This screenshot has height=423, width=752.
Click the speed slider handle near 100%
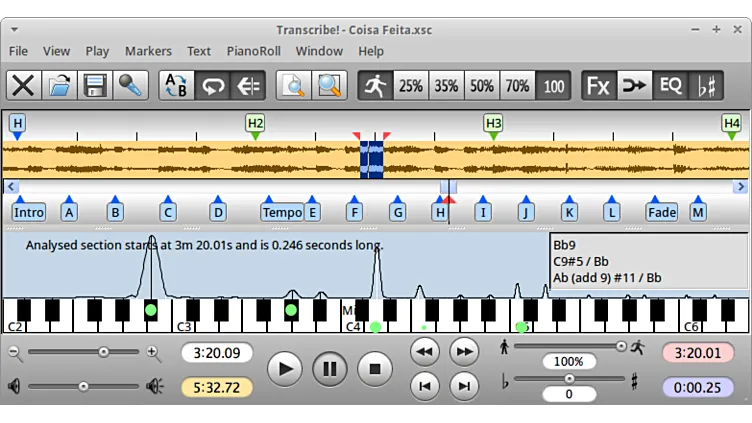pyautogui.click(x=621, y=346)
